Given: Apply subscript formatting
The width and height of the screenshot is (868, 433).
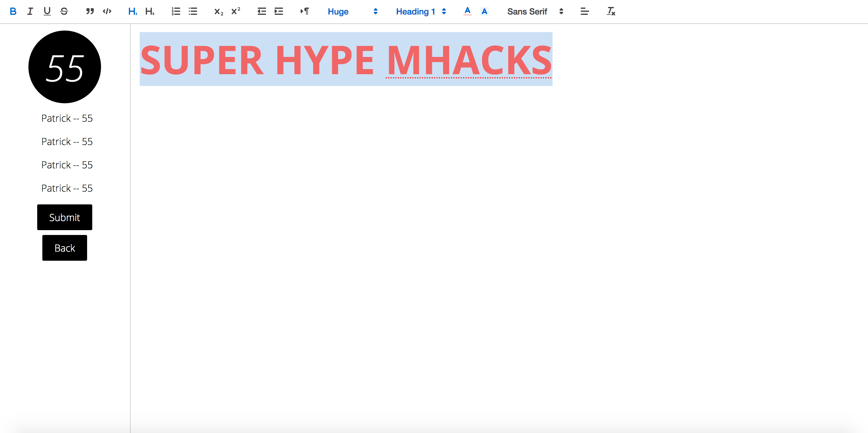Looking at the screenshot, I should coord(219,12).
